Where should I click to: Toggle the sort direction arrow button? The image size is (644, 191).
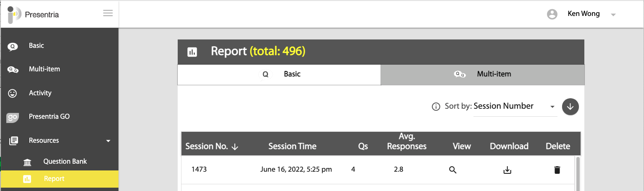[x=570, y=107]
